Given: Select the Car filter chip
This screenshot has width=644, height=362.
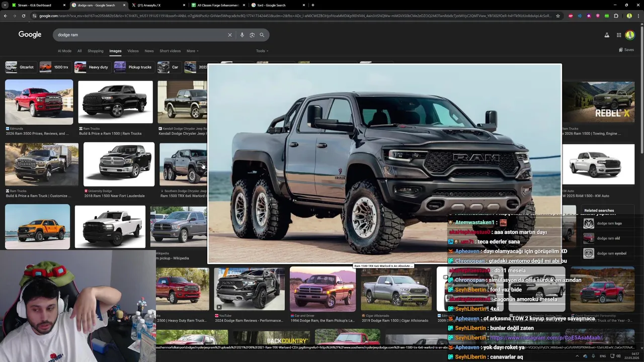Looking at the screenshot, I should 169,67.
